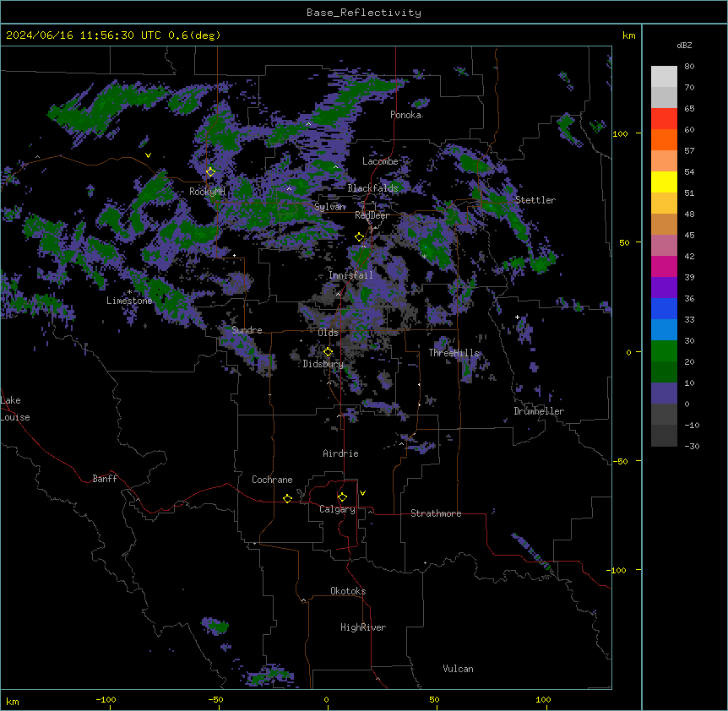Viewport: 728px width, 711px height.
Task: Click the white asterisk marker beside Limestone
Action: (129, 292)
